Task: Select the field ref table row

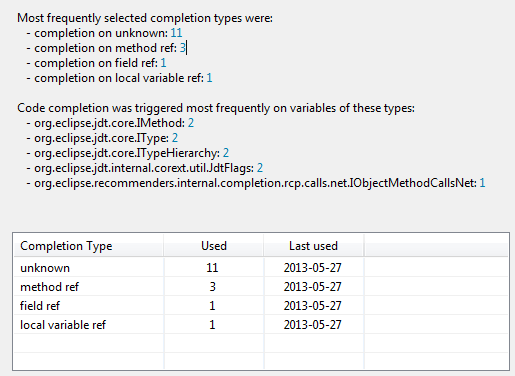Action: tap(261, 306)
